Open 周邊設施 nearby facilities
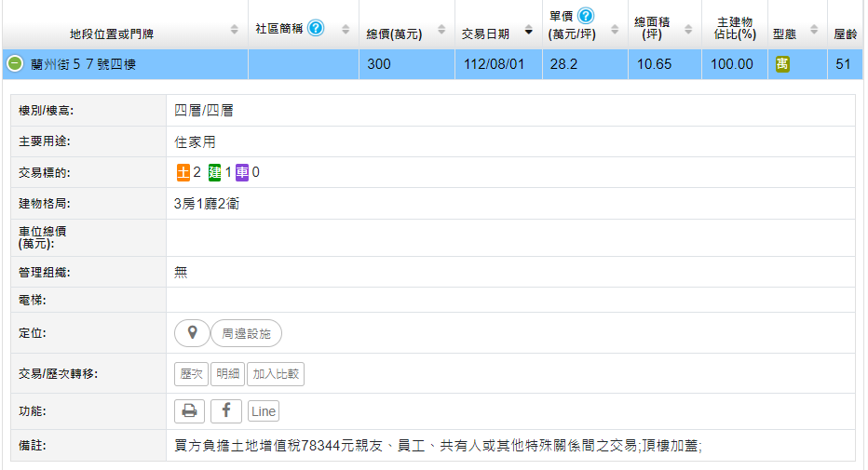The image size is (868, 470). [247, 333]
